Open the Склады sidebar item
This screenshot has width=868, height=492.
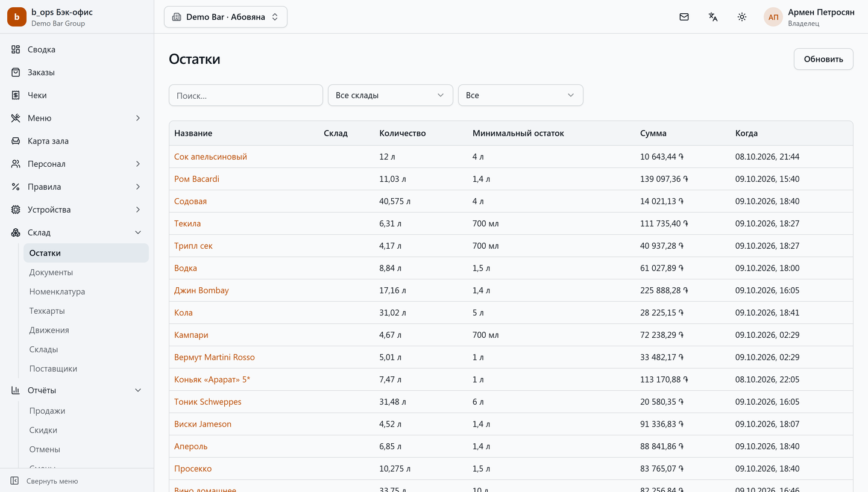[86, 349]
